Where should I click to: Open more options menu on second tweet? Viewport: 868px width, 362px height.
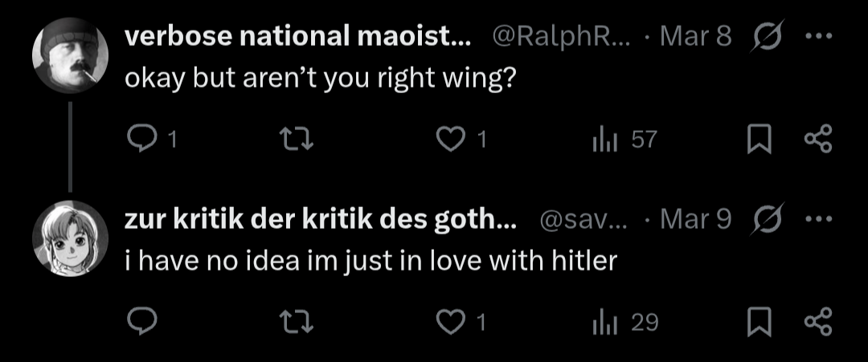pos(817,220)
